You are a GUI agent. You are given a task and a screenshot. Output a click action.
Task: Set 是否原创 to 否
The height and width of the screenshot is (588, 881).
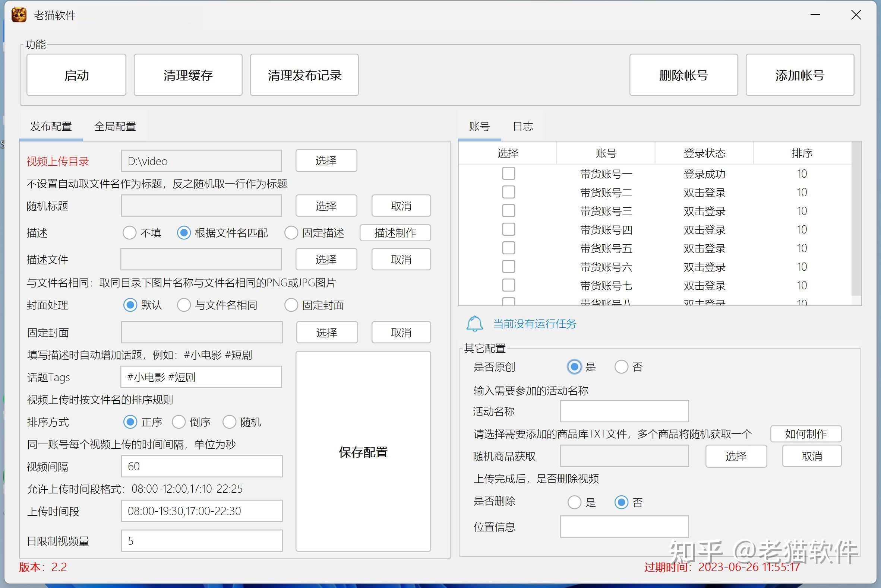[621, 367]
